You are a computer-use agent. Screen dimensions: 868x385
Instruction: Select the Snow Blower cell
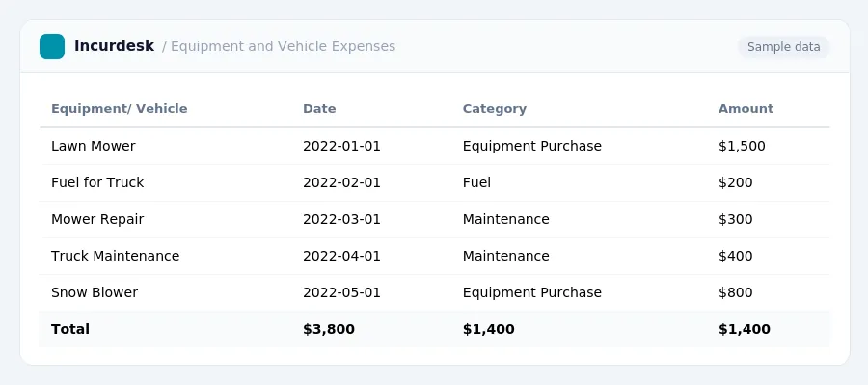95,292
